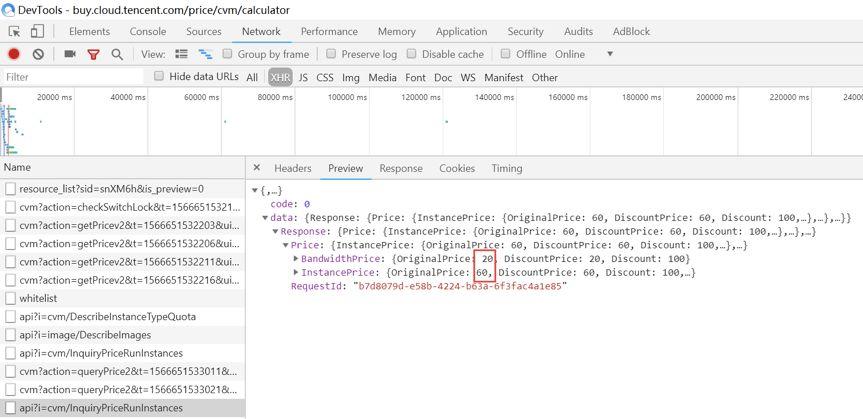Image resolution: width=863 pixels, height=419 pixels.
Task: Tick the Hide data URLs checkbox
Action: pos(159,76)
